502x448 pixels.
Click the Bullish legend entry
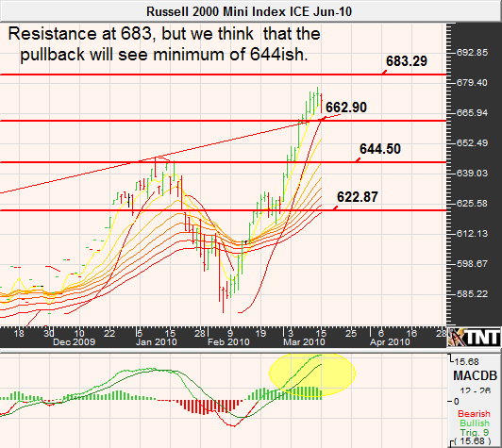475,423
